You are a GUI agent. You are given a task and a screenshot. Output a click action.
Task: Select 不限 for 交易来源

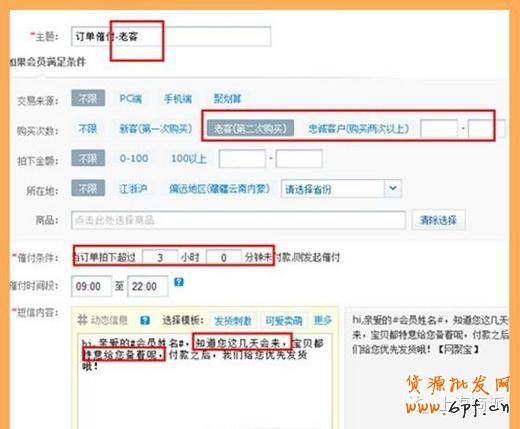click(88, 98)
